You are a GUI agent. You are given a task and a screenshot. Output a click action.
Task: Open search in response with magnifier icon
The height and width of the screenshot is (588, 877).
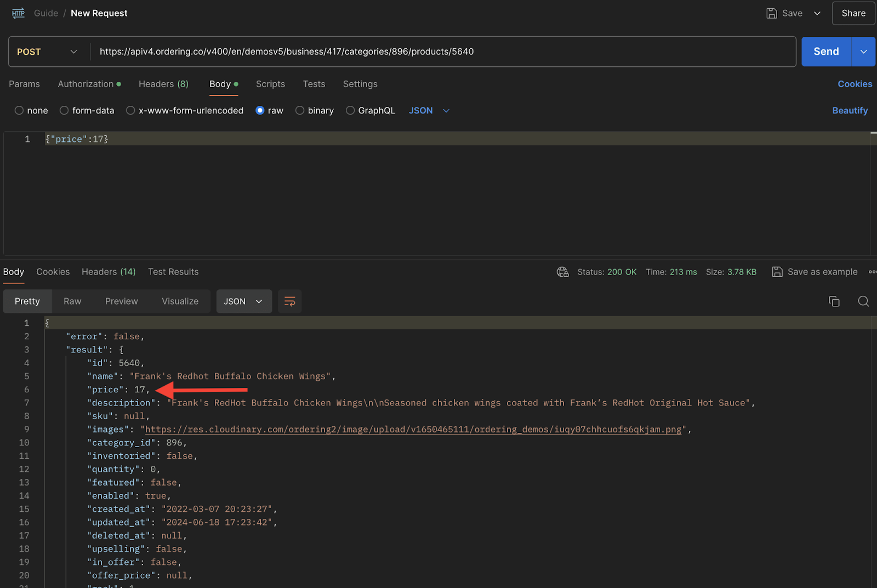863,301
